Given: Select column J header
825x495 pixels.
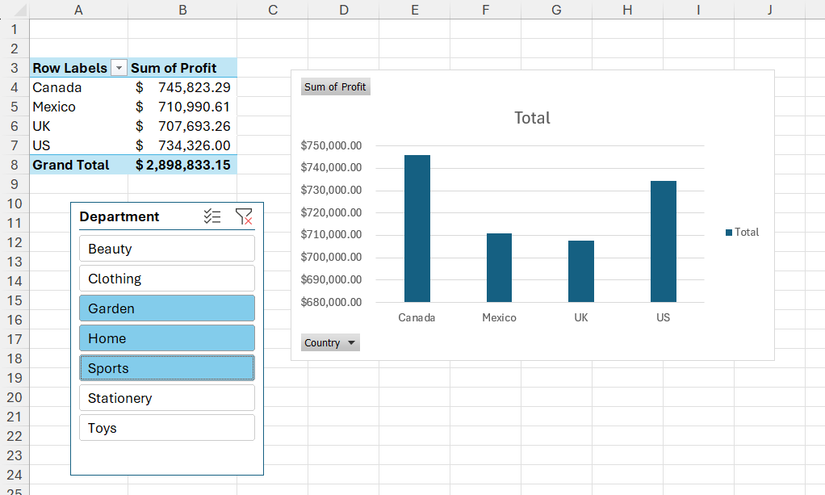Looking at the screenshot, I should pyautogui.click(x=770, y=9).
